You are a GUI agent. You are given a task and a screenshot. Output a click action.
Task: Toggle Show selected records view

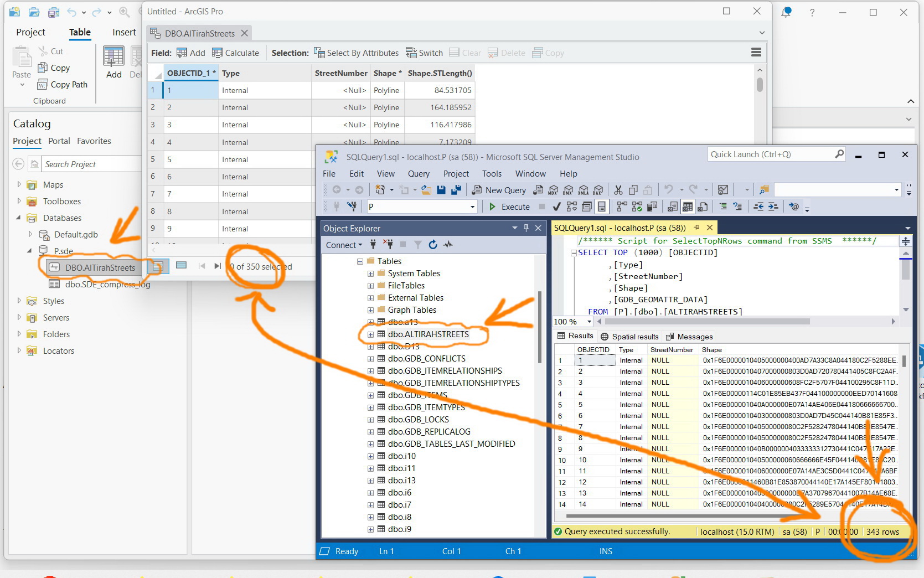[x=181, y=266]
